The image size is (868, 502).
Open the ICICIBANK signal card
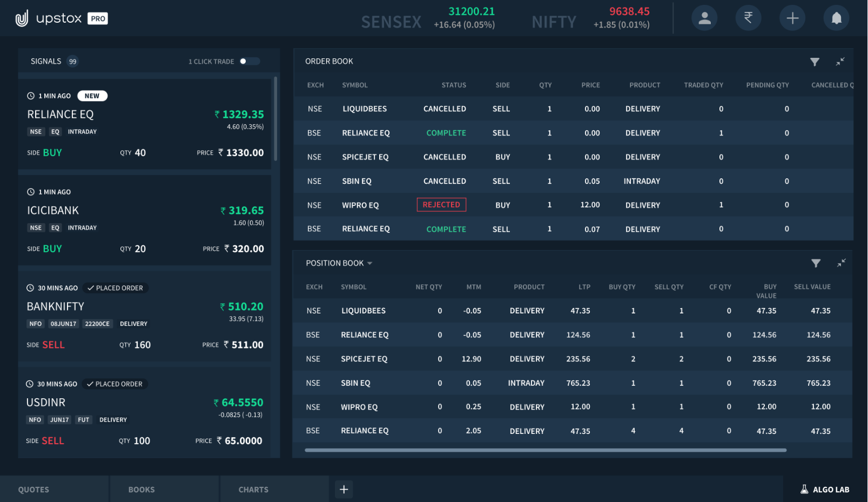(145, 220)
